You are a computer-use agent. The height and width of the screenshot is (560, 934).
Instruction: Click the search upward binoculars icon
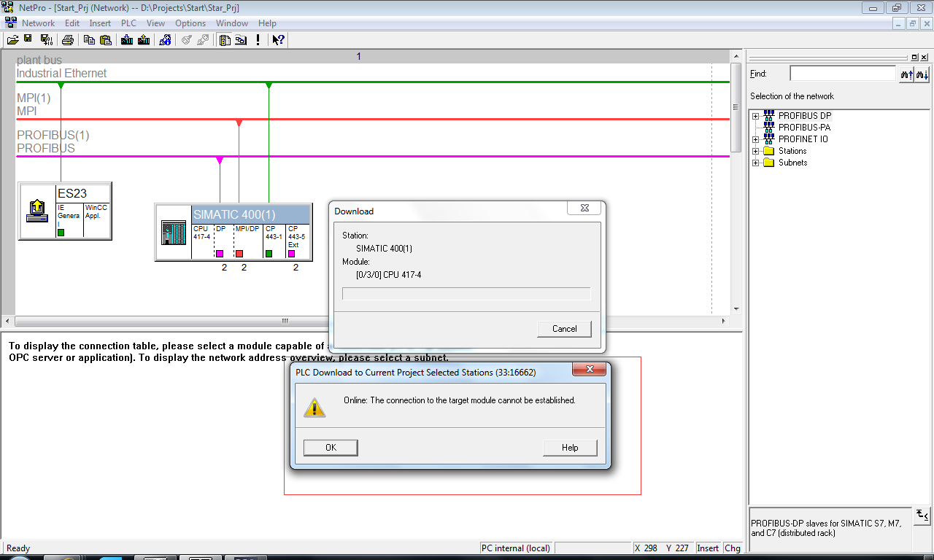pos(906,74)
